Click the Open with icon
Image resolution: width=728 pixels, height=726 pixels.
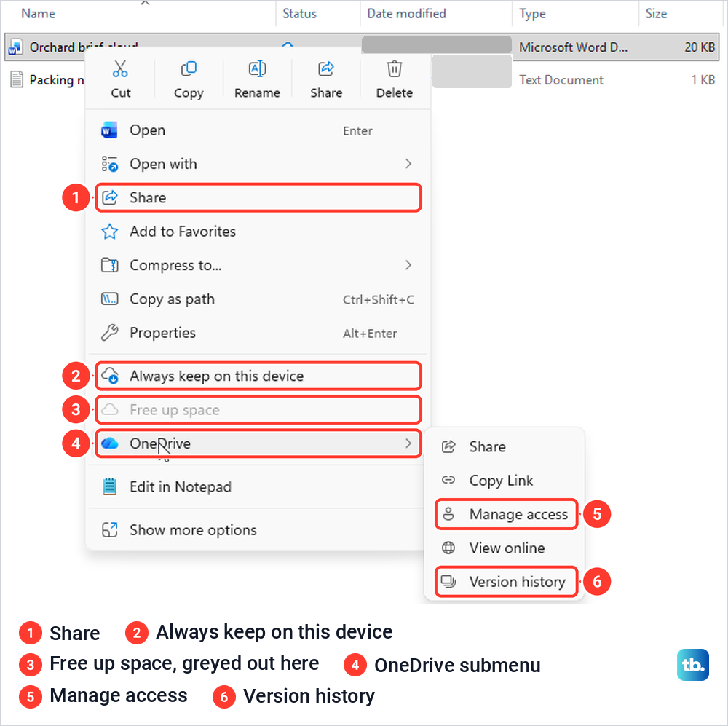coord(110,164)
